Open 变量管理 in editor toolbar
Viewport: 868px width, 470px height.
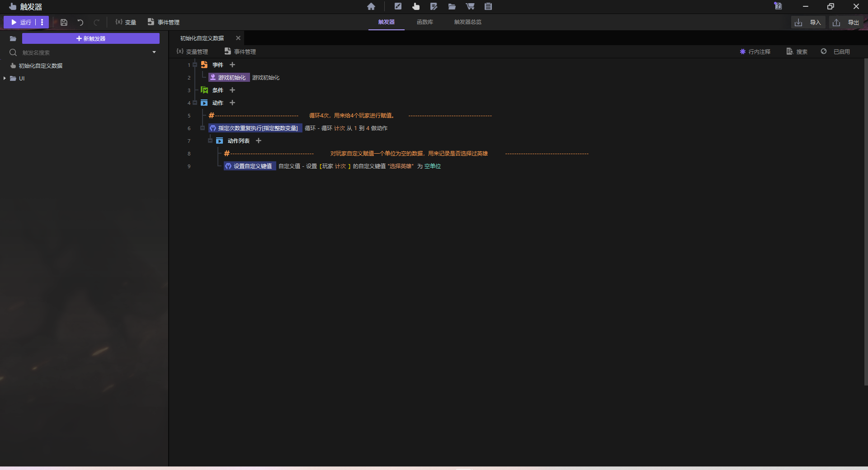tap(192, 52)
